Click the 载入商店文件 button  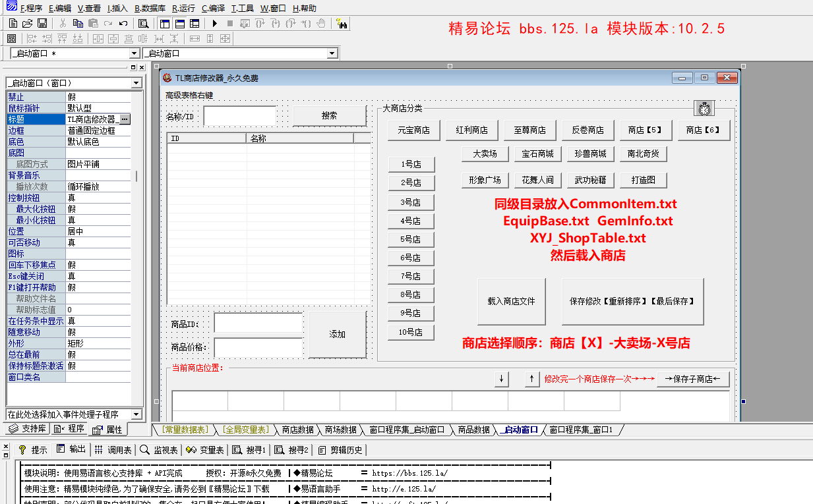512,301
